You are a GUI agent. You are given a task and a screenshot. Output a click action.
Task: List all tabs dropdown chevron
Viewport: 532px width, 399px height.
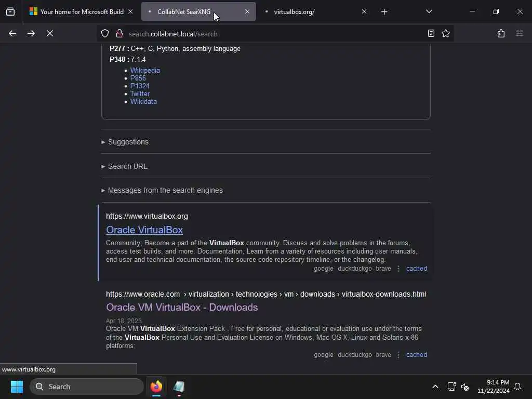click(x=429, y=12)
